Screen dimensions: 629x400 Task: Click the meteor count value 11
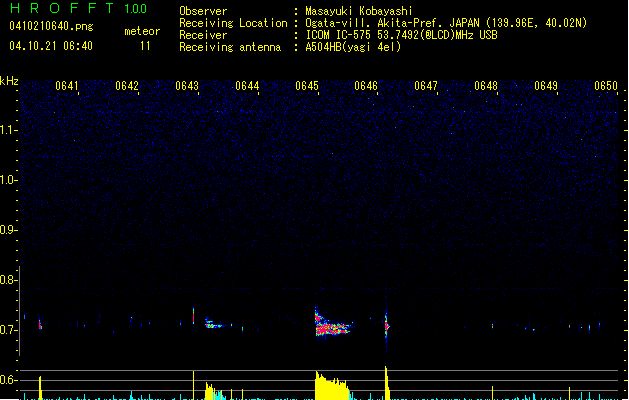[145, 46]
